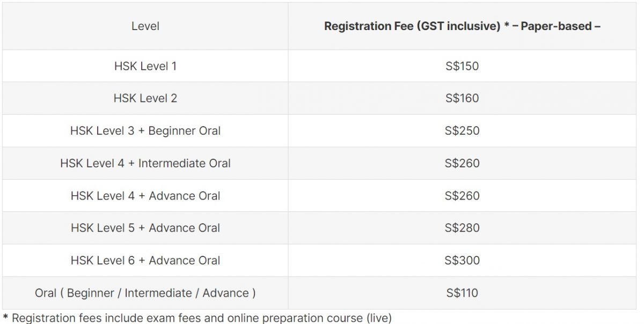644x324 pixels.
Task: Click the S$300 fee cell
Action: (462, 261)
